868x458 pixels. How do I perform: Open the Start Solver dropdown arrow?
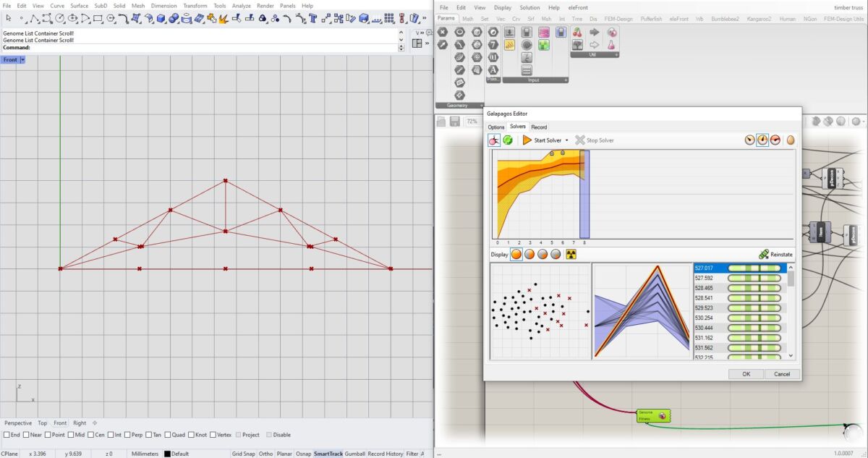(x=566, y=140)
